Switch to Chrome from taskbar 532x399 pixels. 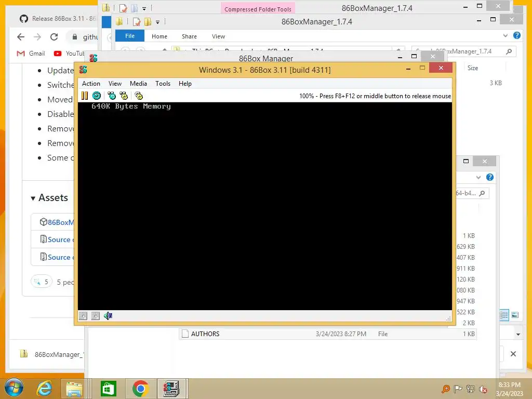tap(140, 389)
